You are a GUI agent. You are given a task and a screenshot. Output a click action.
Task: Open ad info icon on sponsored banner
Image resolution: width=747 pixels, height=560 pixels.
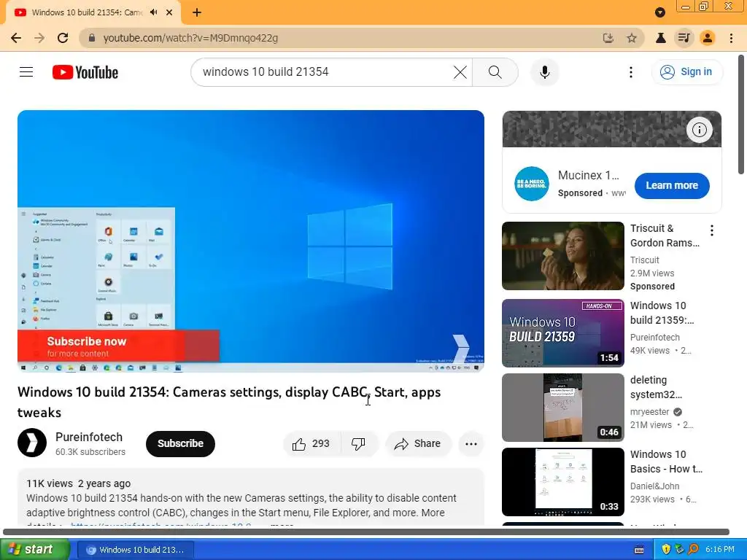(x=700, y=130)
